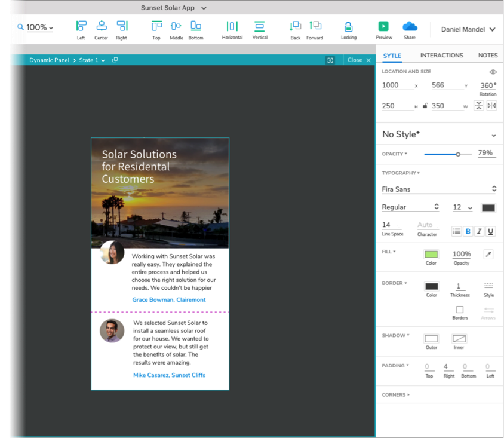Open the text color swatch
Viewport: 504px width, 438px height.
point(488,208)
